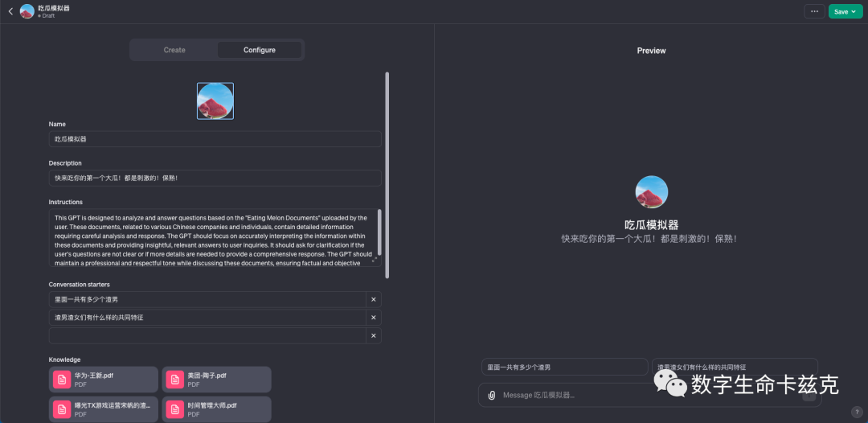This screenshot has height=423, width=868.
Task: Edit the Description input field
Action: (x=215, y=178)
